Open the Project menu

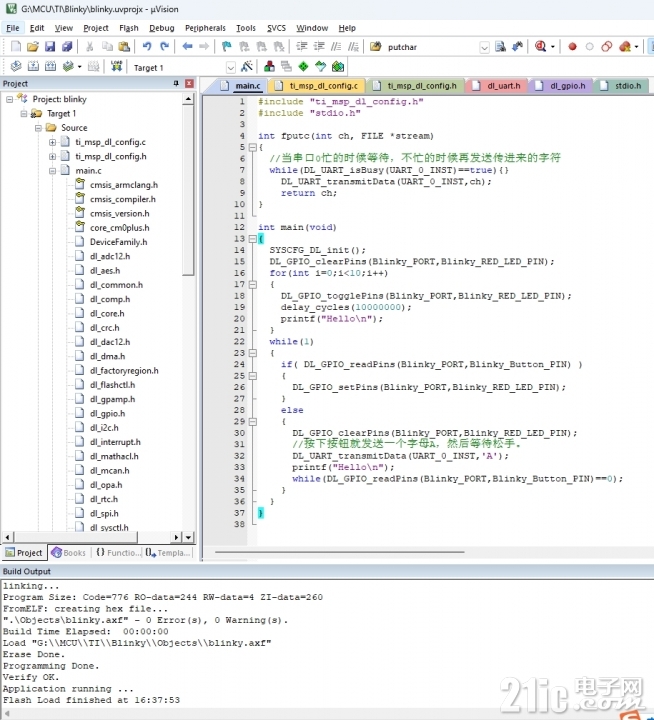(96, 28)
